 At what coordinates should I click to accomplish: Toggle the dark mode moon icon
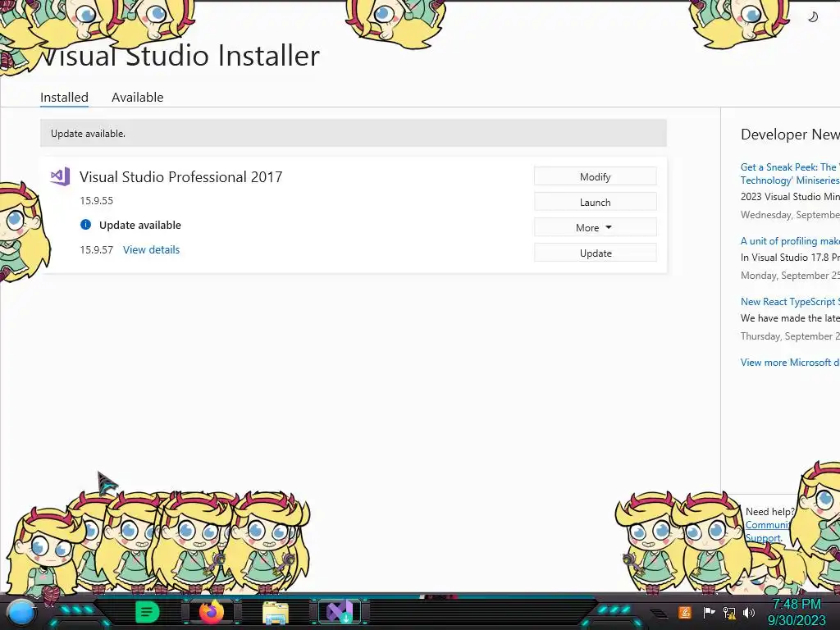tap(813, 17)
